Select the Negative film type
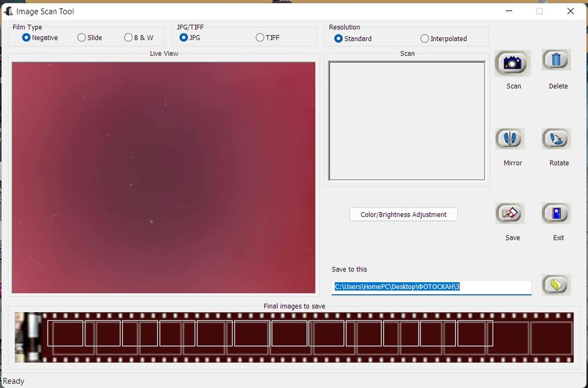Image resolution: width=588 pixels, height=388 pixels. tap(26, 37)
